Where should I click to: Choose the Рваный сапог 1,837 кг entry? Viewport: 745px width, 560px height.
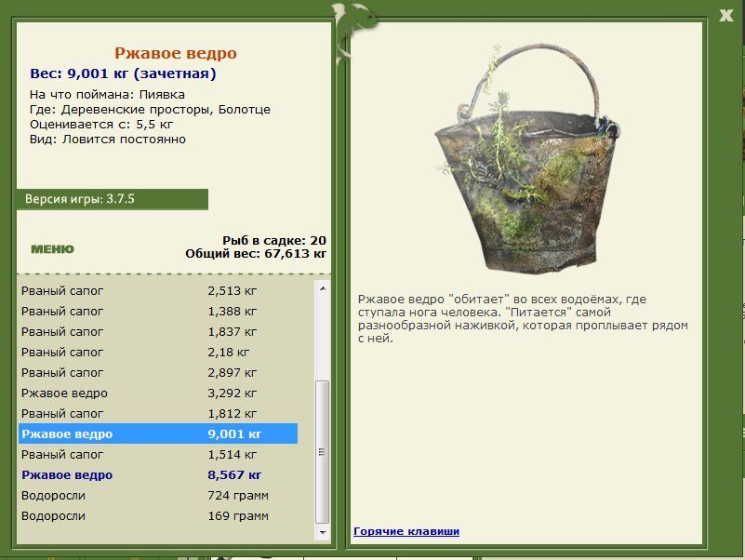[158, 331]
